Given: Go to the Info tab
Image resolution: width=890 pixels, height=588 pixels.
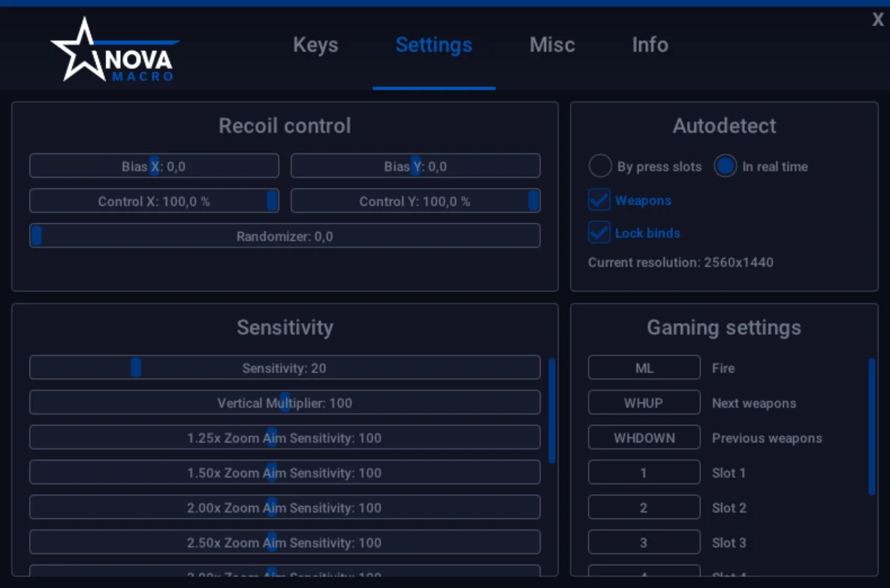Looking at the screenshot, I should (x=650, y=45).
